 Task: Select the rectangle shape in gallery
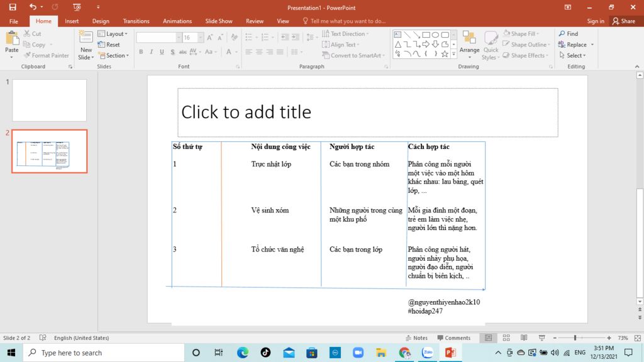pyautogui.click(x=426, y=35)
